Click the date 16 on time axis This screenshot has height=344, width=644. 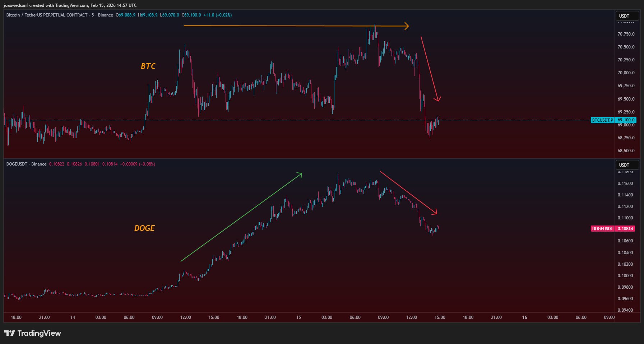click(x=524, y=317)
